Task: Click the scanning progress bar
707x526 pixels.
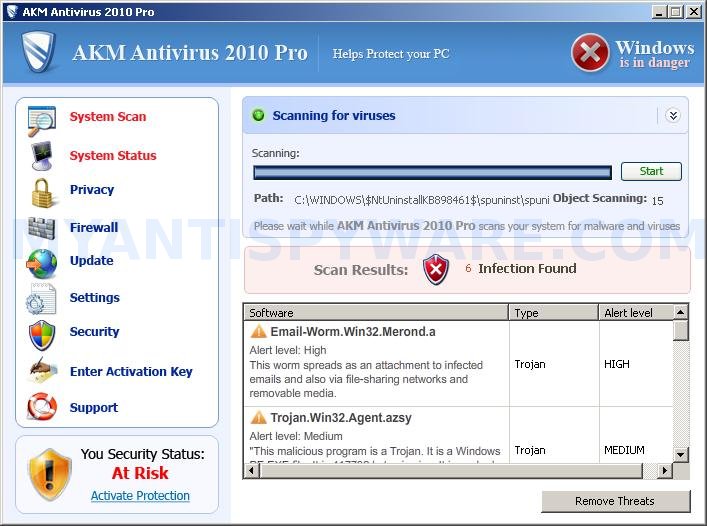Action: [432, 173]
